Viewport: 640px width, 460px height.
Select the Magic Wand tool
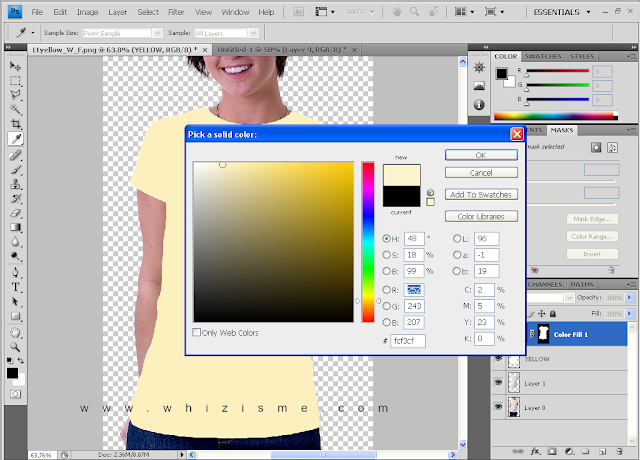tap(15, 109)
